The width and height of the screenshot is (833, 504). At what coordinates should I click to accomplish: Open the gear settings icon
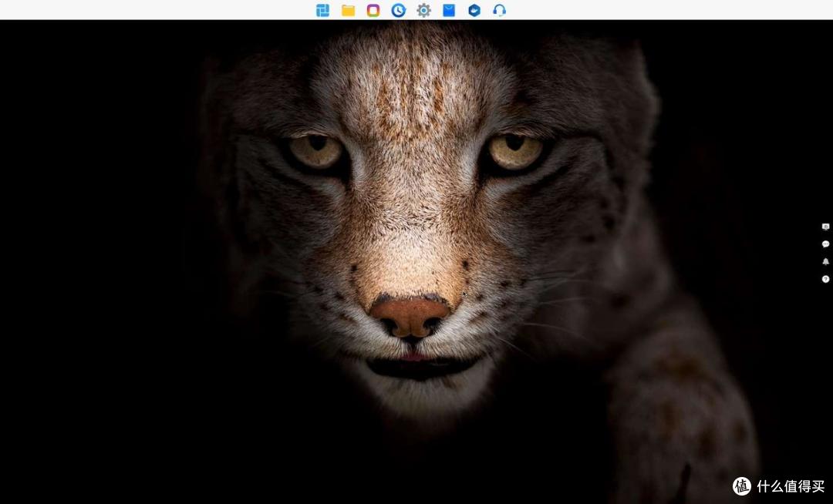pyautogui.click(x=423, y=10)
